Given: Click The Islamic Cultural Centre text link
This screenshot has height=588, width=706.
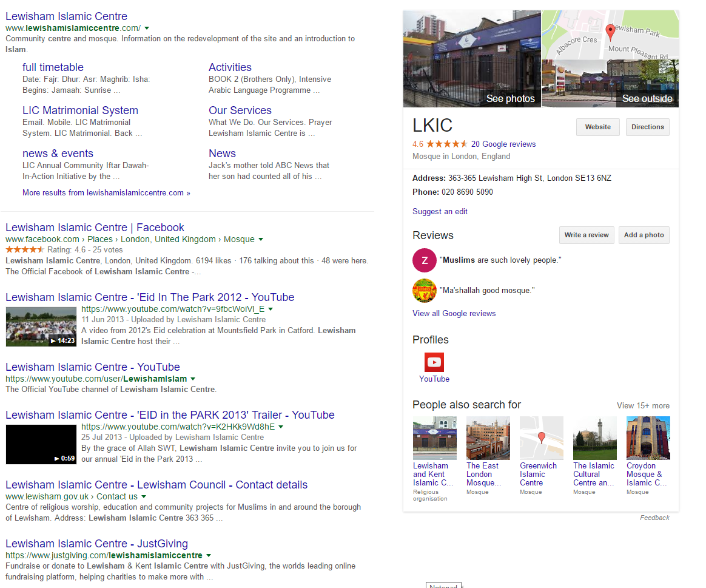Looking at the screenshot, I should coord(594,475).
